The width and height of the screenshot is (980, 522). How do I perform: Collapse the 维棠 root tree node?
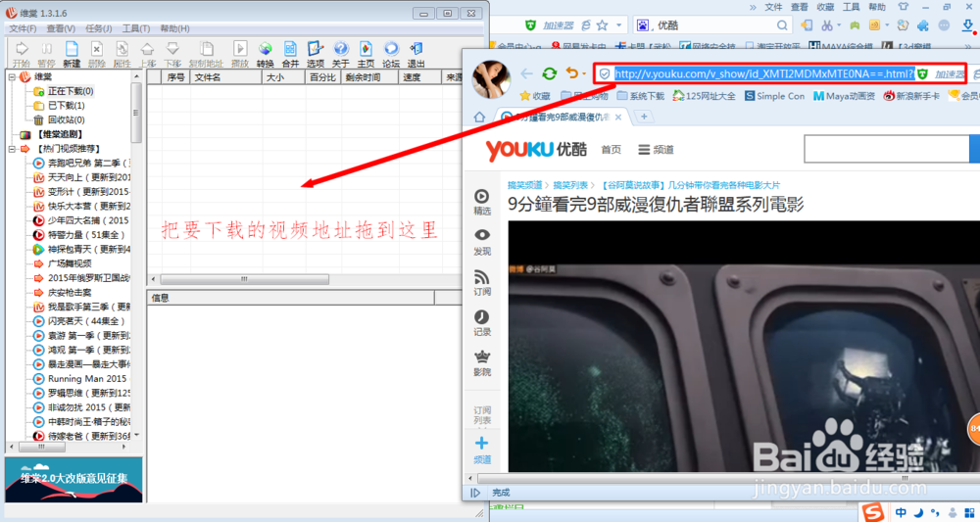pyautogui.click(x=11, y=76)
